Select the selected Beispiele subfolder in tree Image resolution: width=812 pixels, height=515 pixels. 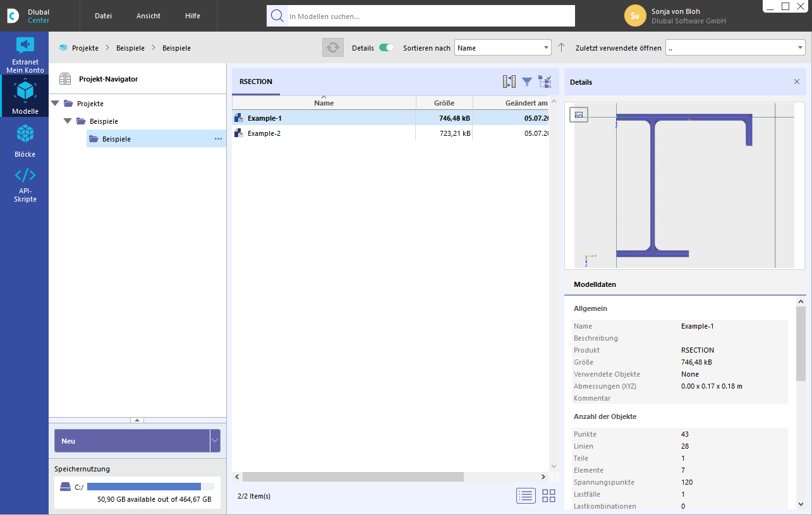click(156, 139)
